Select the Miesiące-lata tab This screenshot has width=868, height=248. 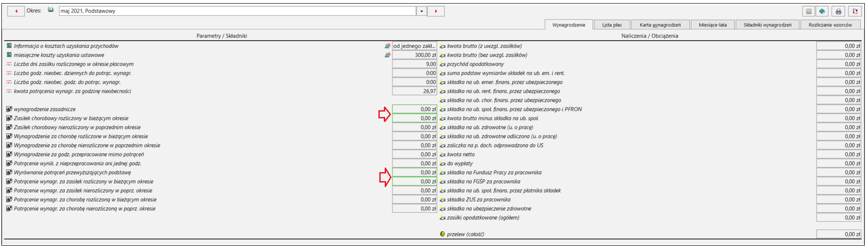(712, 25)
